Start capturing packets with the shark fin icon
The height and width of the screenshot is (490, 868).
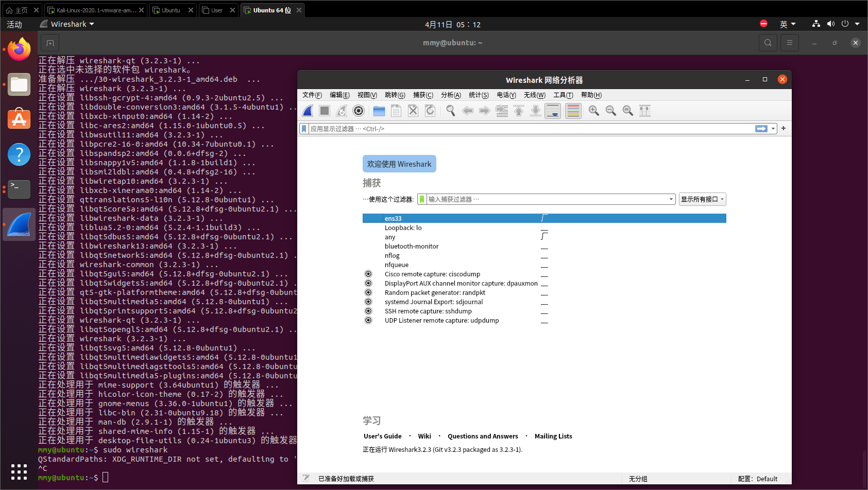pos(308,111)
